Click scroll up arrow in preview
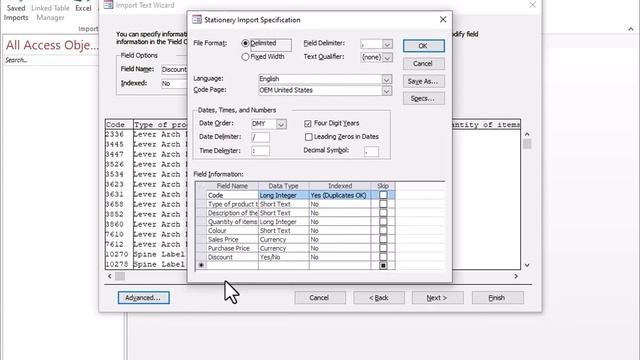This screenshot has width=640, height=360. pos(527,134)
